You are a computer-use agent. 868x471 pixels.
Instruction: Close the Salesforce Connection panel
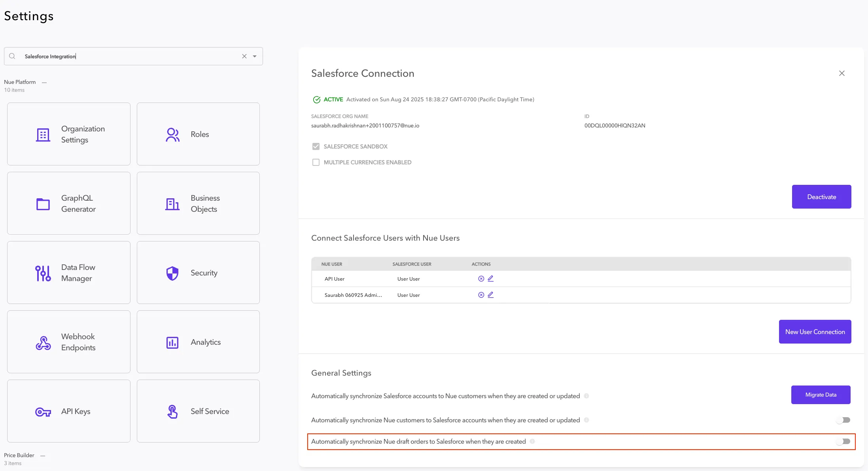(842, 73)
